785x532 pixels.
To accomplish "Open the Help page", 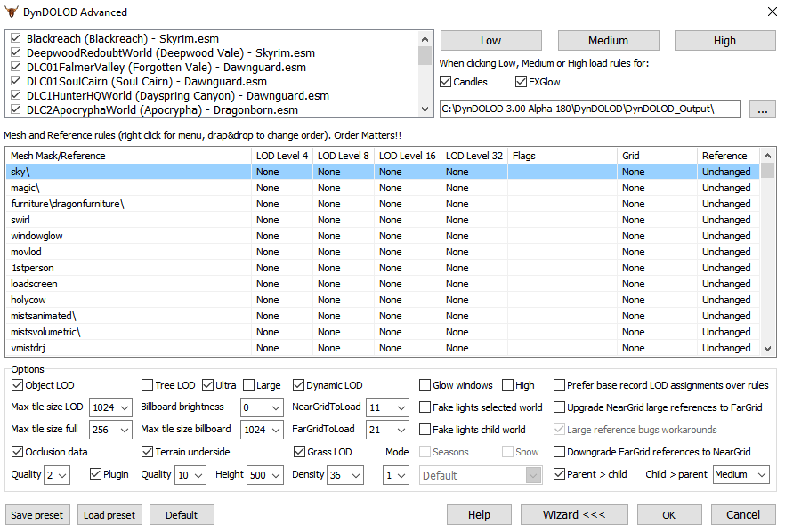I will click(x=479, y=514).
